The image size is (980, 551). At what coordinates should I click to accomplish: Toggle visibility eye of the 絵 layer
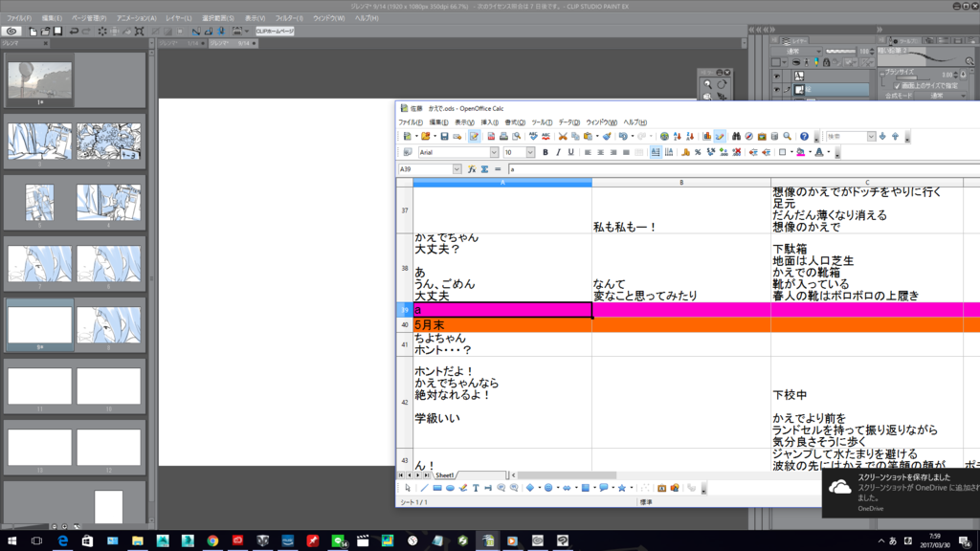pos(776,90)
